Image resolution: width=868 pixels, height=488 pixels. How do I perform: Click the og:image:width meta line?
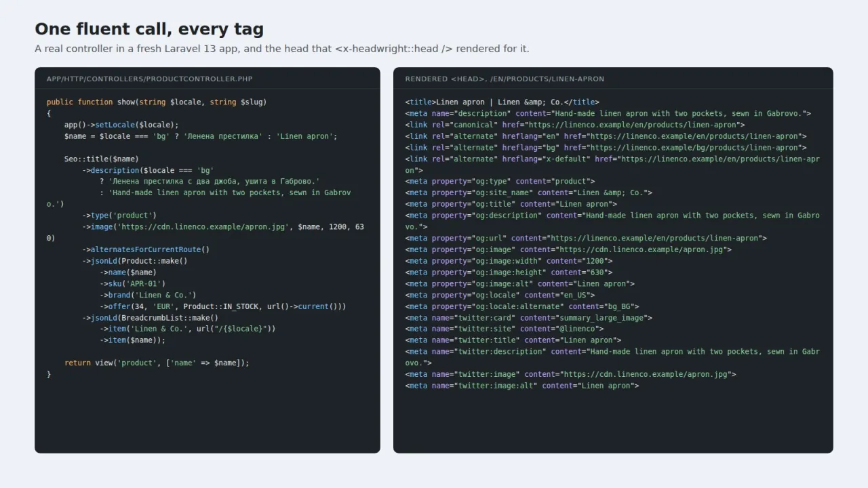(509, 261)
